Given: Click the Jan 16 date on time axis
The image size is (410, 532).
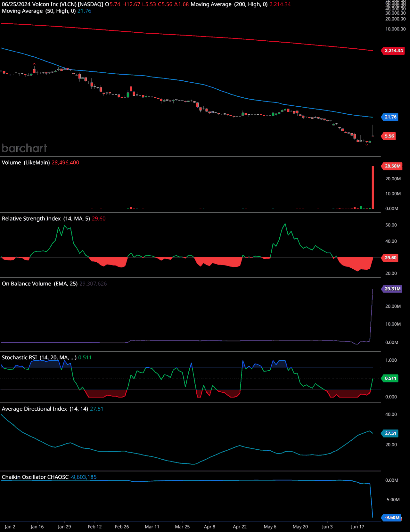Looking at the screenshot, I should coord(37,527).
